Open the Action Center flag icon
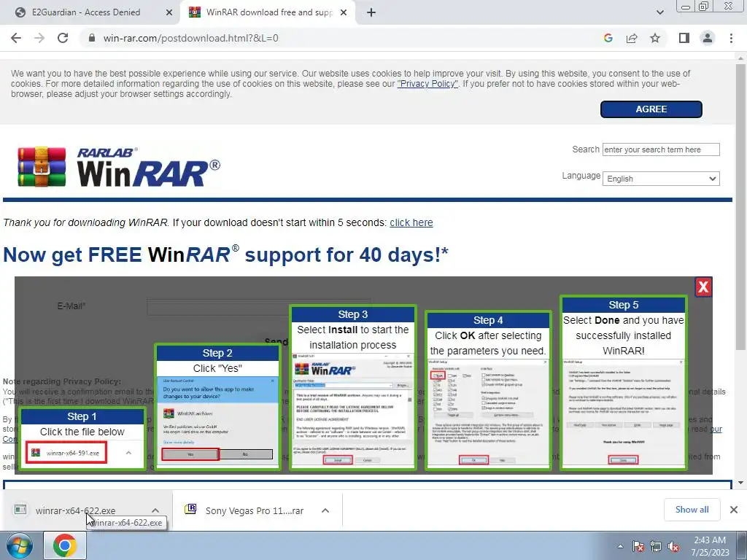This screenshot has height=560, width=747. (x=638, y=546)
